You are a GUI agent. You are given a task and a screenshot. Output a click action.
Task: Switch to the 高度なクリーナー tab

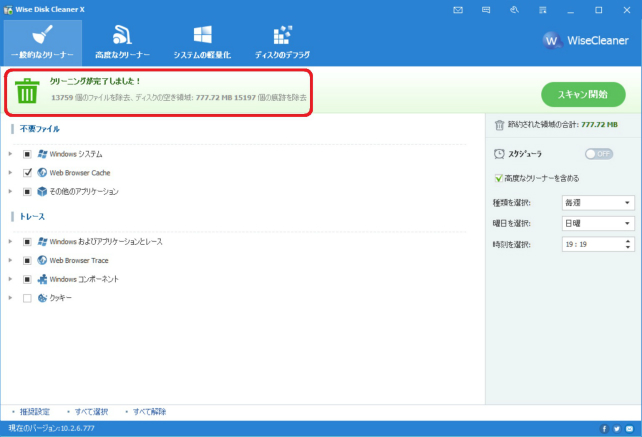click(122, 43)
